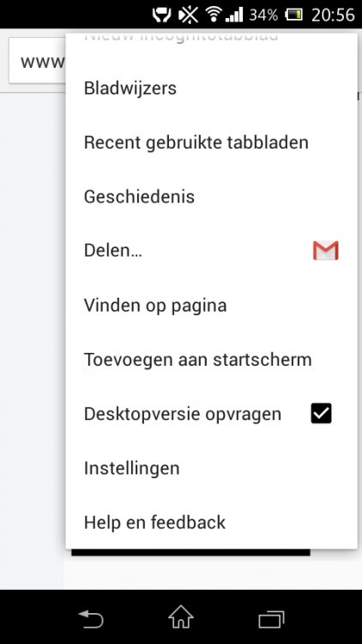Open the recent apps overview icon
This screenshot has width=362, height=644.
[271, 619]
